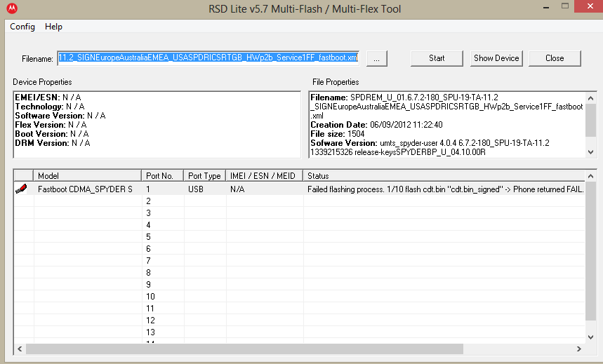Click the Port No. column header
Image resolution: width=603 pixels, height=364 pixels.
(x=162, y=175)
